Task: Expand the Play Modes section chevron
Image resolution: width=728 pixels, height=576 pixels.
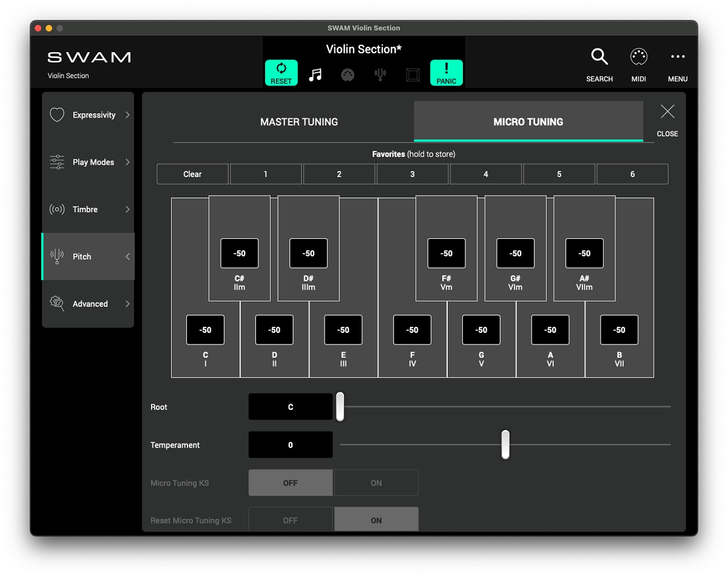Action: click(x=127, y=162)
